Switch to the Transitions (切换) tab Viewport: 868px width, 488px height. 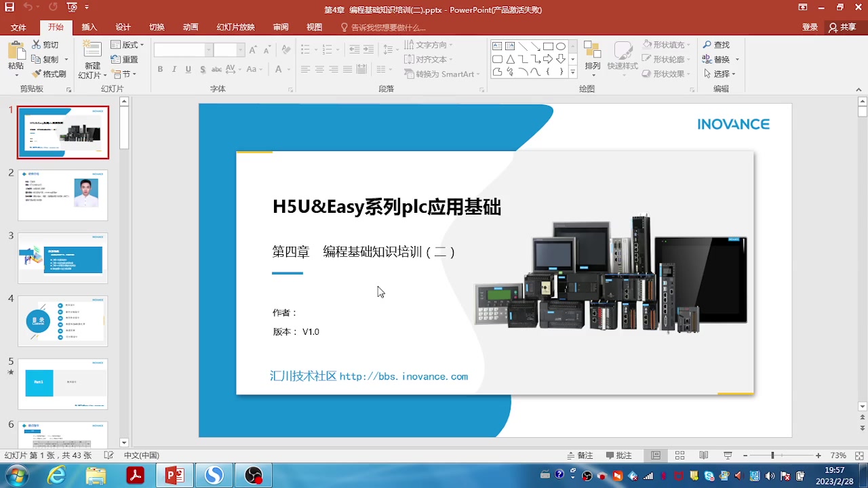(x=157, y=27)
